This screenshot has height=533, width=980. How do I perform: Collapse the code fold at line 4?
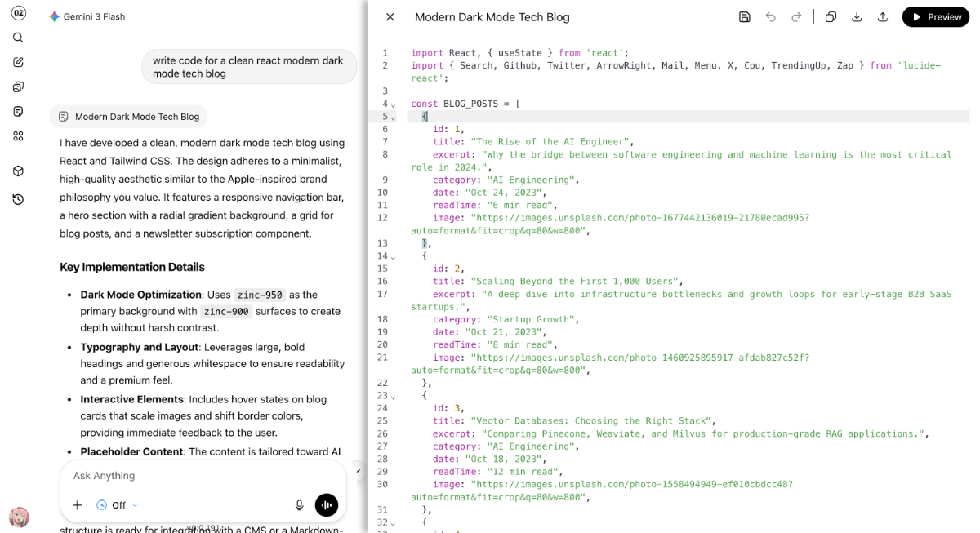click(393, 105)
